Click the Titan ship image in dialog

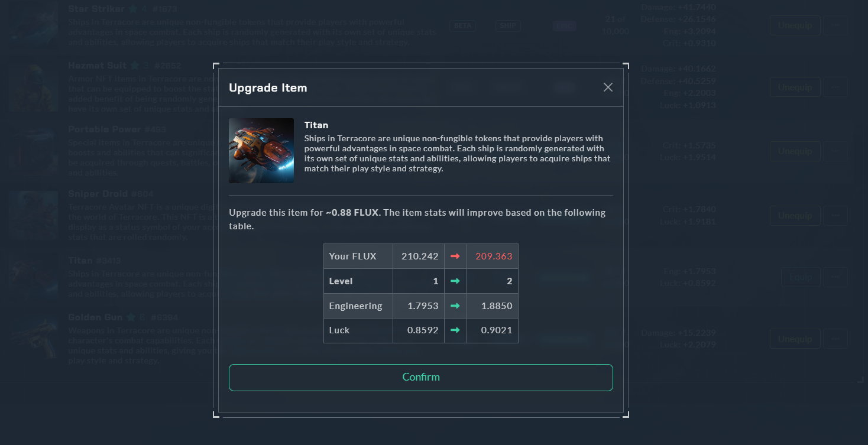(x=261, y=151)
